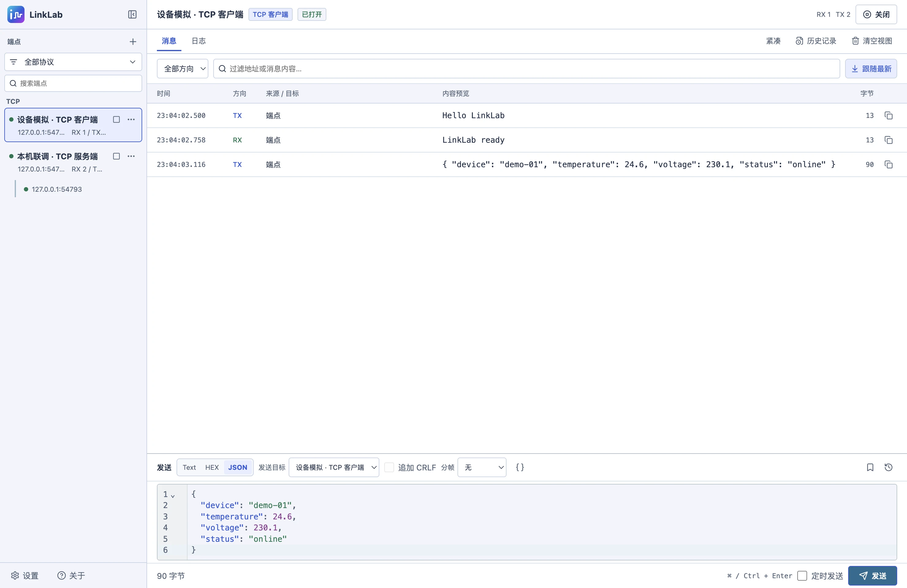Open 全部方向 direction filter dropdown

click(183, 69)
